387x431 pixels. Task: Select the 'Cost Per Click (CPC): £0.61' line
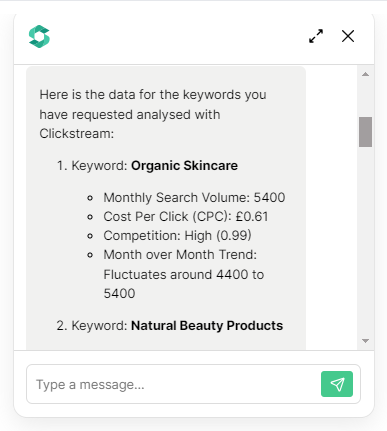[x=186, y=217]
